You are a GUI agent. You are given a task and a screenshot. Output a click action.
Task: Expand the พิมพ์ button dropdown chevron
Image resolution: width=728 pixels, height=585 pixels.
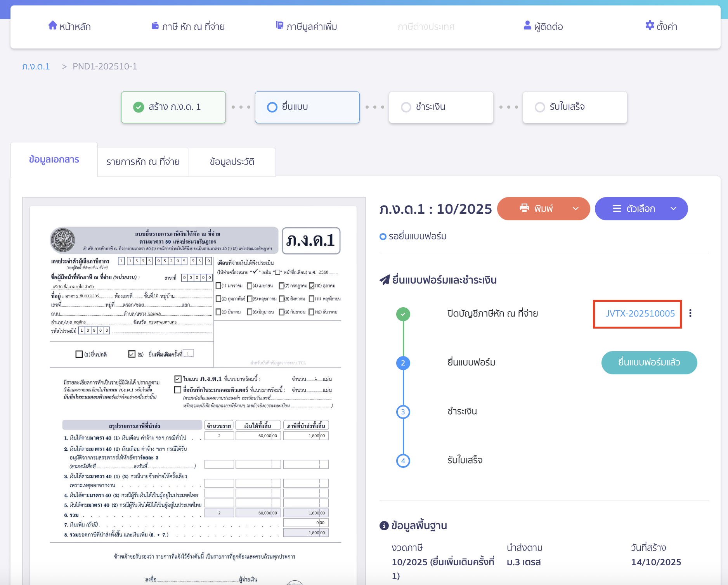point(575,208)
